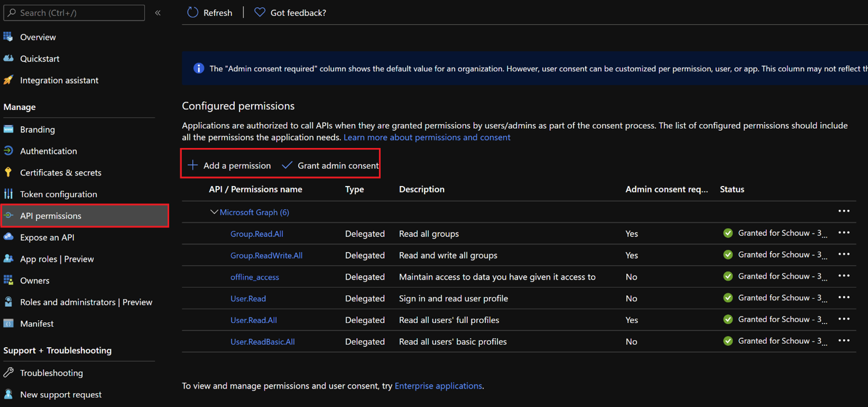
Task: Open the ellipsis menu for Group.Read.All row
Action: 844,233
